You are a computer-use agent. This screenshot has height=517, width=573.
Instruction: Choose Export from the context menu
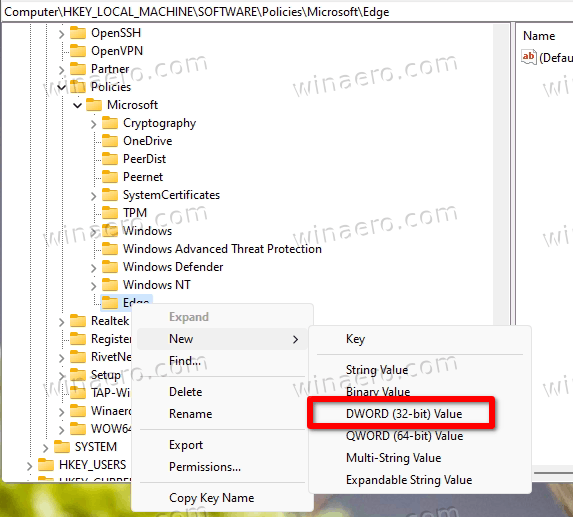click(x=222, y=445)
